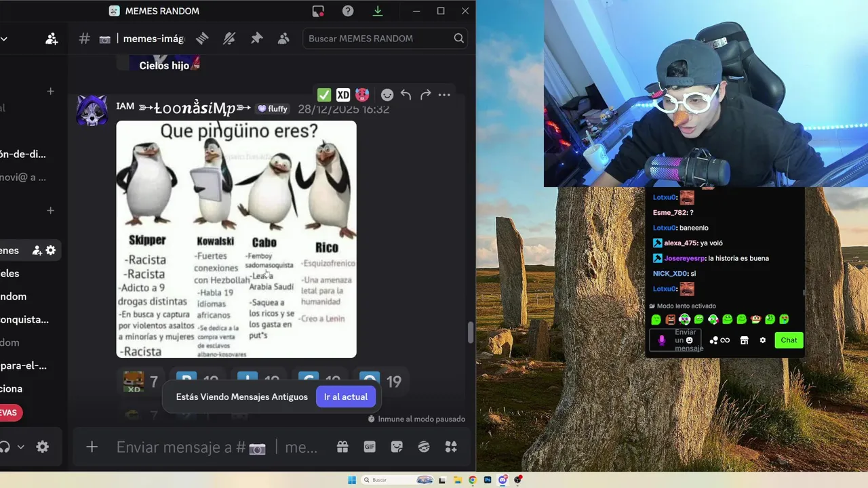Click the Josereyesrp username in stream chat

(x=684, y=258)
